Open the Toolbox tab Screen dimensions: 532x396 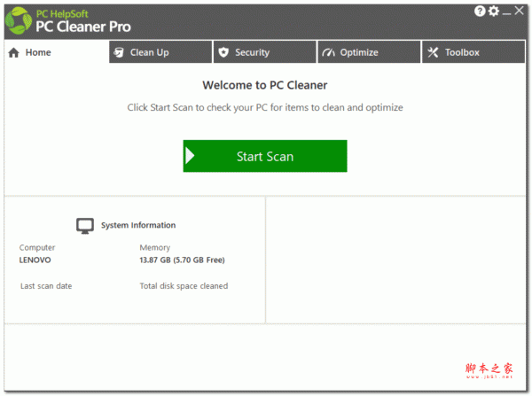(473, 52)
